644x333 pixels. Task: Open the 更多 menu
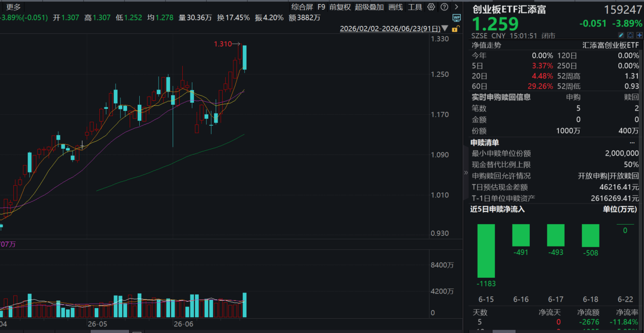pyautogui.click(x=13, y=7)
